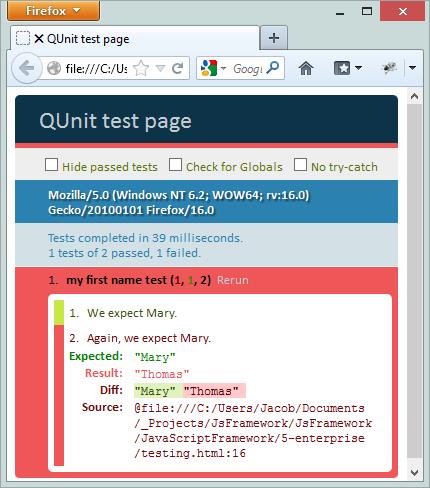Enable Hide passed tests checkbox
Screen dimensions: 430x488
(x=51, y=165)
